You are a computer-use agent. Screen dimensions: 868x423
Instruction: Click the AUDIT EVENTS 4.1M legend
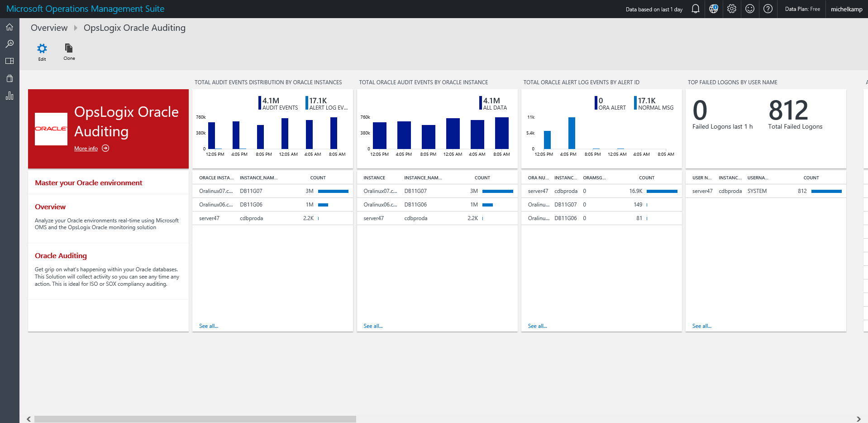pyautogui.click(x=278, y=103)
